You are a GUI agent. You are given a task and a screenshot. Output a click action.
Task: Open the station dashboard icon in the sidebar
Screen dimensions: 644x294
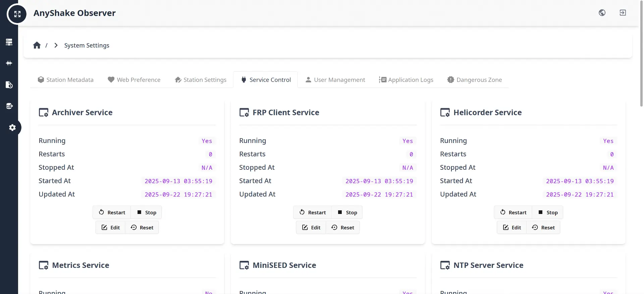tap(9, 42)
